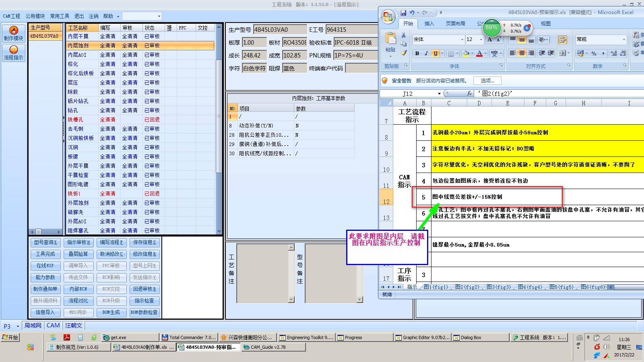The width and height of the screenshot is (644, 362).
Task: Open the 公用模块 menu
Action: pyautogui.click(x=35, y=16)
